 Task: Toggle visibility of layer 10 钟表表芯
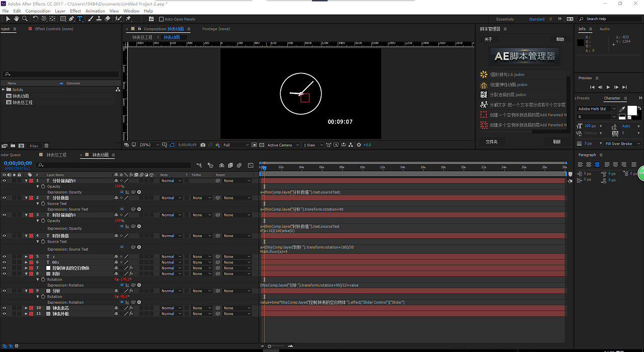[x=4, y=308]
